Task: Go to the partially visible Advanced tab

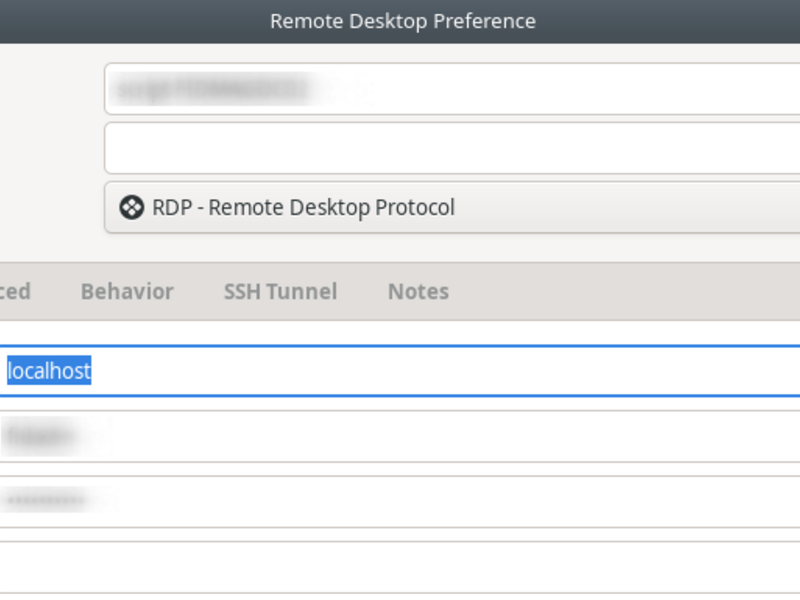Action: coord(15,292)
